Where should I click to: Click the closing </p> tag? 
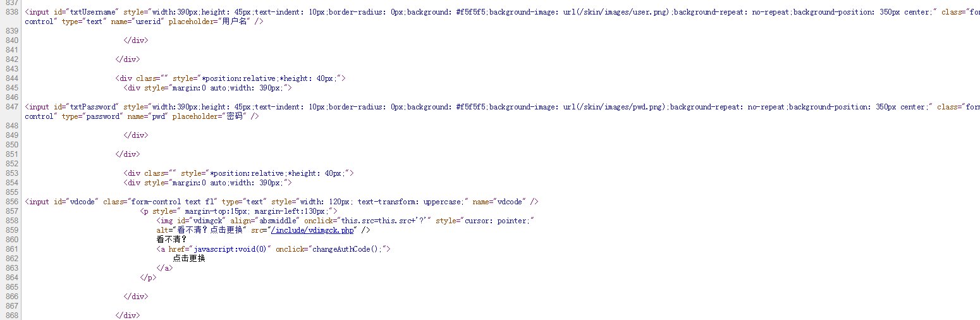(x=148, y=278)
